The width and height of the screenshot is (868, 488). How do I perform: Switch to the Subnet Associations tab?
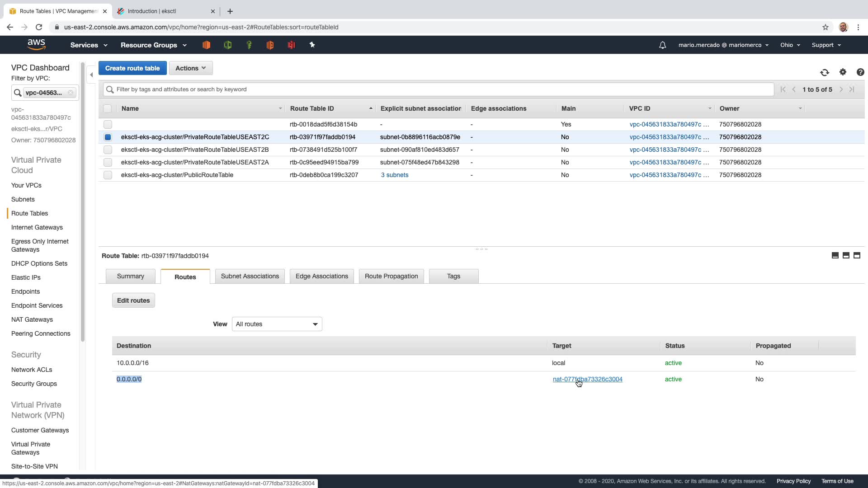point(250,276)
